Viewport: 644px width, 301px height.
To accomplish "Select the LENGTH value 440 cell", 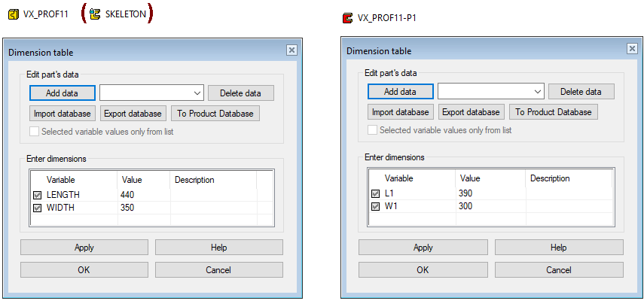I will point(143,195).
